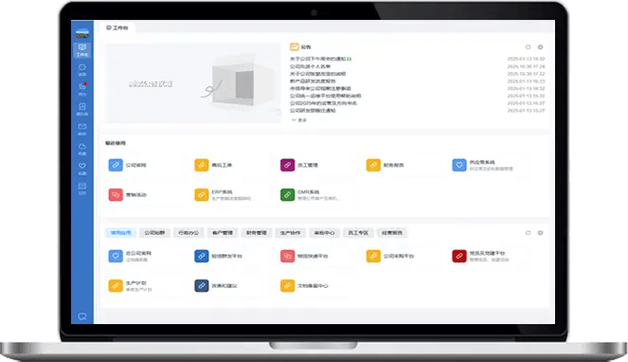Image resolution: width=628 pixels, height=362 pixels.
Task: Open the mail envelope icon in sidebar
Action: click(x=82, y=129)
